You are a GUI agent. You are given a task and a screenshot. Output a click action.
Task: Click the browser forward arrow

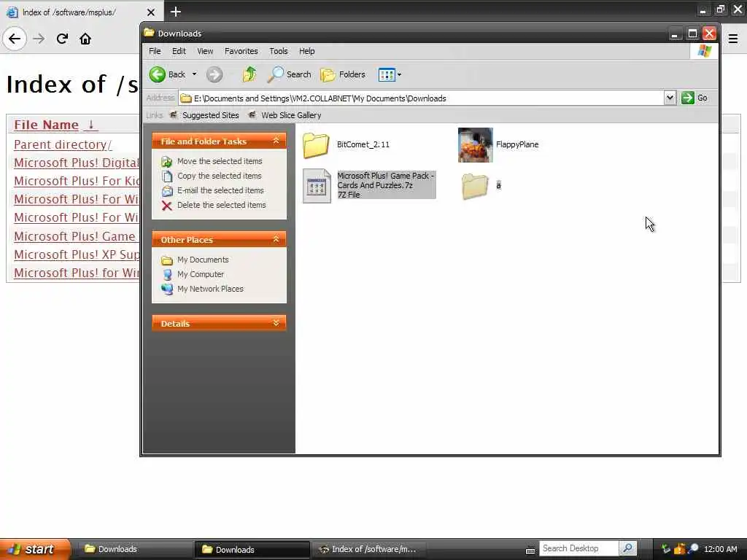(x=39, y=39)
